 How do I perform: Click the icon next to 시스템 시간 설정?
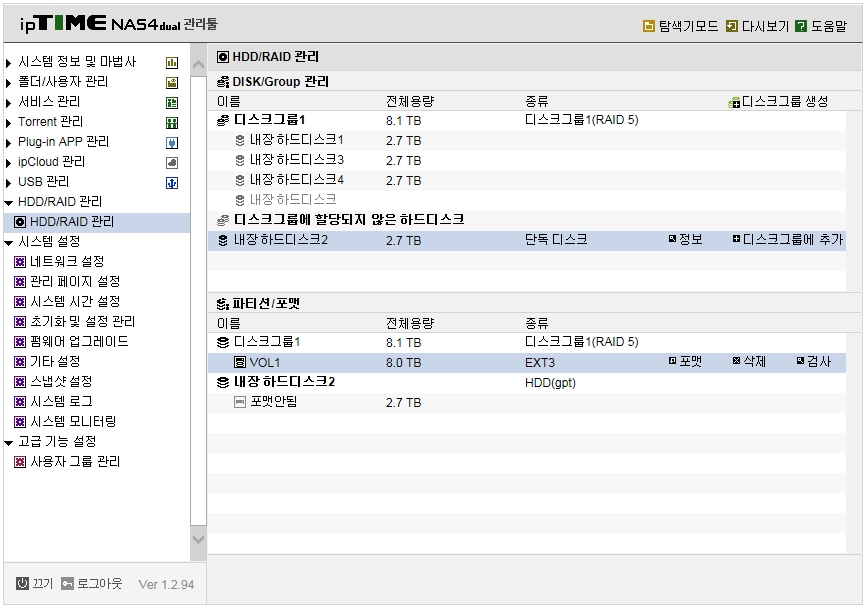coord(20,302)
